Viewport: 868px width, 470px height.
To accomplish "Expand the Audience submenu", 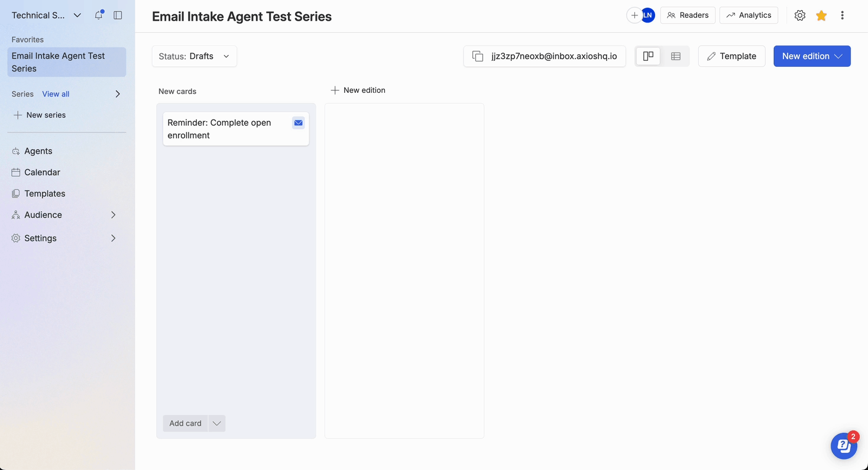I will (113, 215).
